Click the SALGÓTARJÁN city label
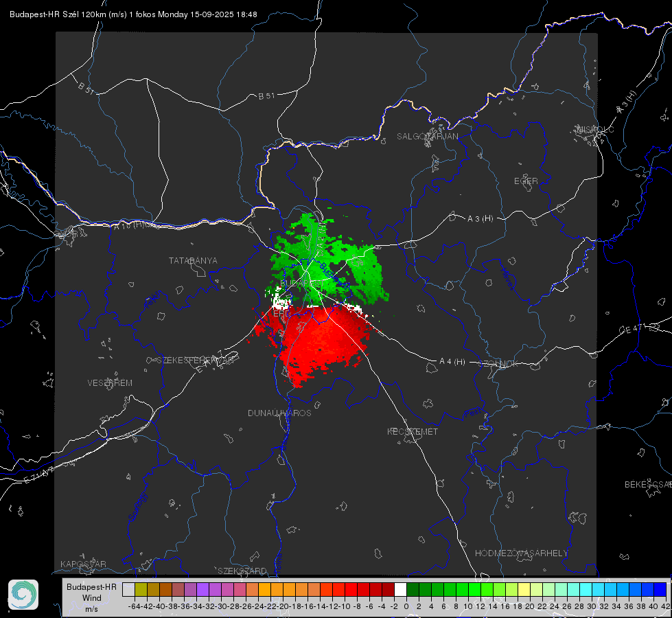 [x=427, y=137]
